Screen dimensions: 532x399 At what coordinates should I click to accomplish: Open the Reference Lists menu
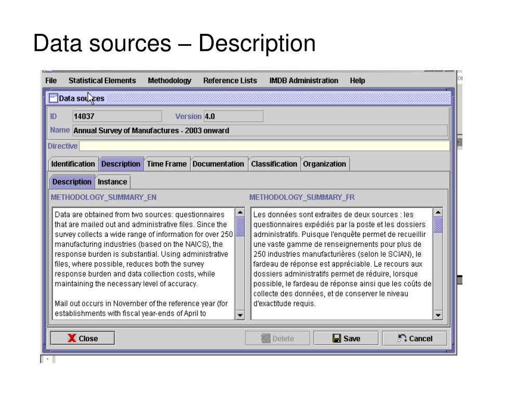click(x=230, y=81)
